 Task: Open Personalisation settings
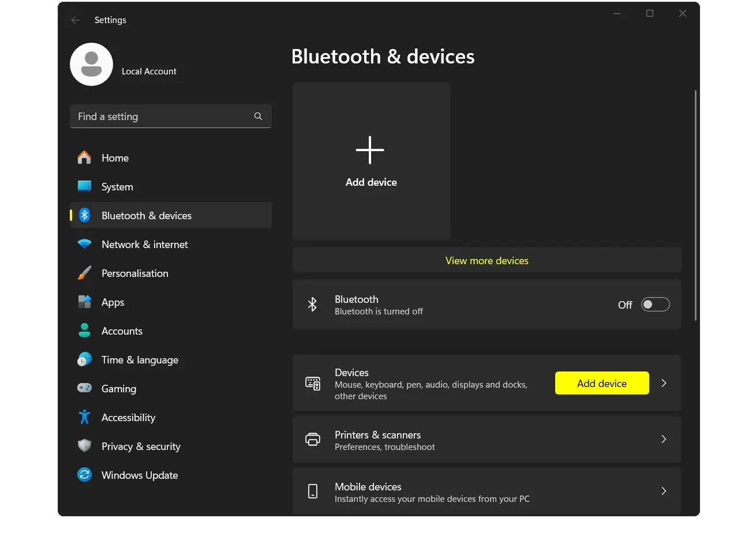pyautogui.click(x=171, y=273)
